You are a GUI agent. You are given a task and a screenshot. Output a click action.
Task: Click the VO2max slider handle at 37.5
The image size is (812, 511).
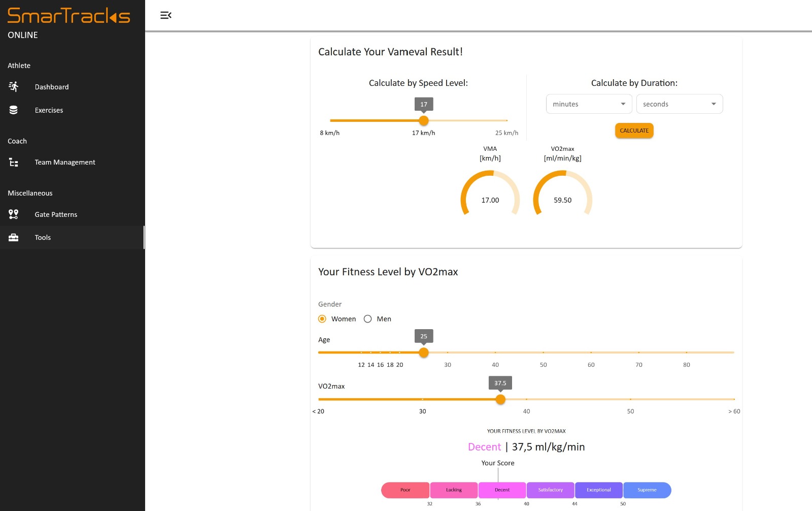click(500, 400)
